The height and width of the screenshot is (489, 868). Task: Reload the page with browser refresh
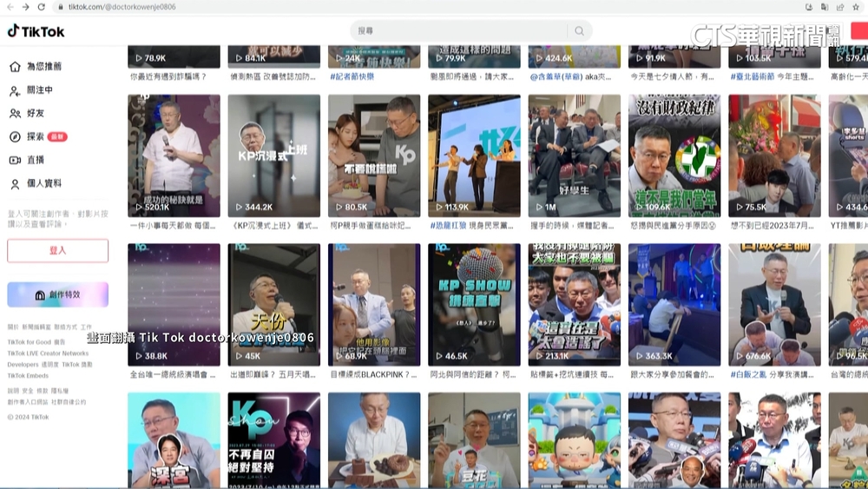(41, 7)
